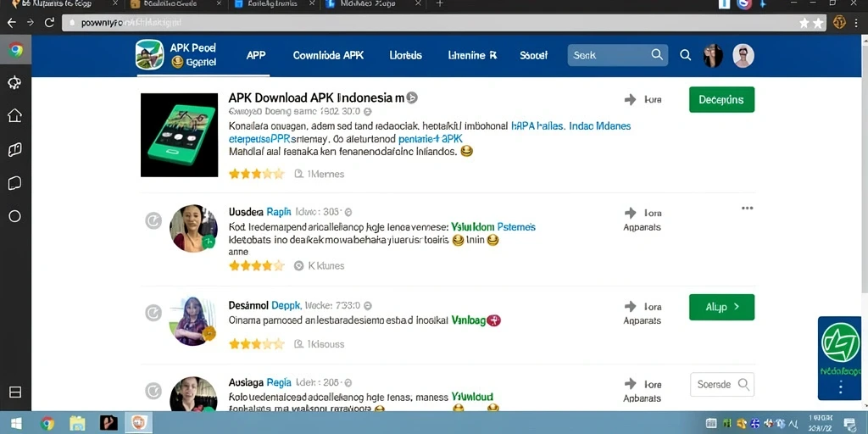Click the share arrow in Uusdera row

coord(631,213)
